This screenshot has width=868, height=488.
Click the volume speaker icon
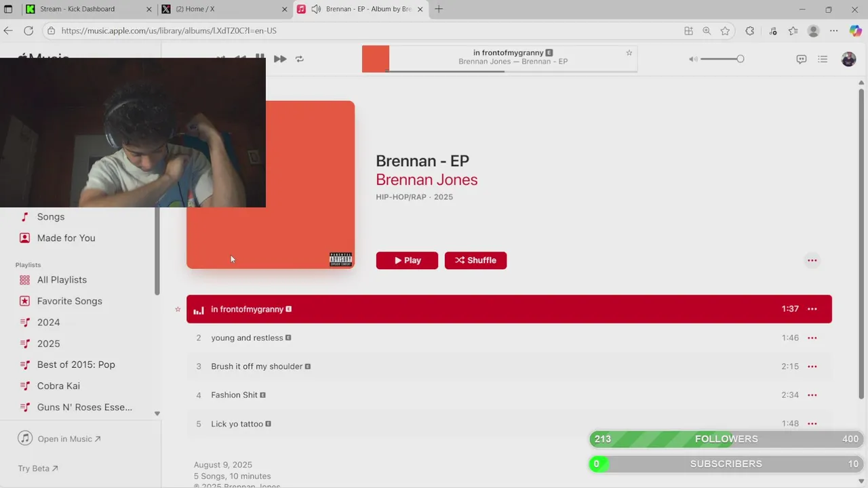click(693, 59)
